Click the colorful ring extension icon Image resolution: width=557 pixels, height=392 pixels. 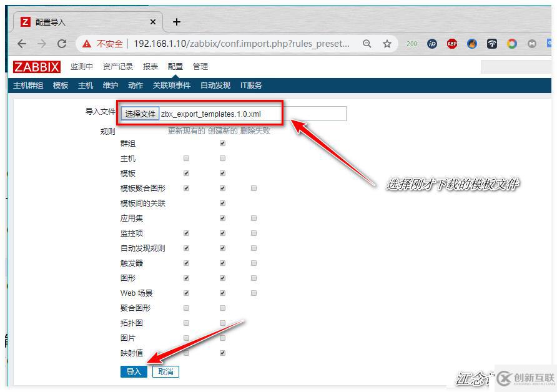pos(512,44)
